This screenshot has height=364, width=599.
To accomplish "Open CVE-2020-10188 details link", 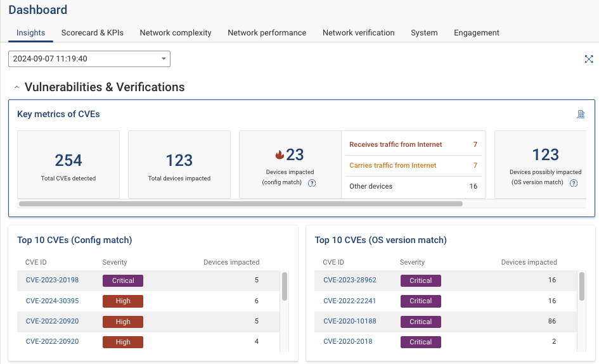I will pyautogui.click(x=349, y=322).
